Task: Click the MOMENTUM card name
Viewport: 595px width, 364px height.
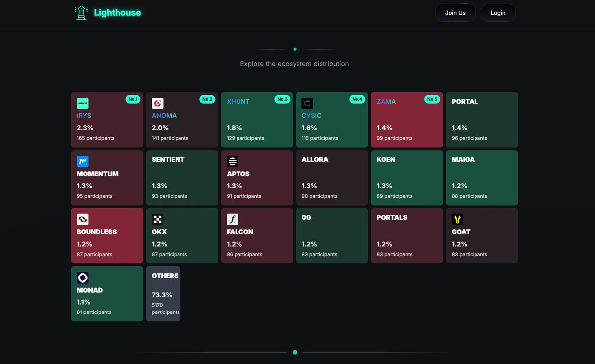Action: [98, 174]
